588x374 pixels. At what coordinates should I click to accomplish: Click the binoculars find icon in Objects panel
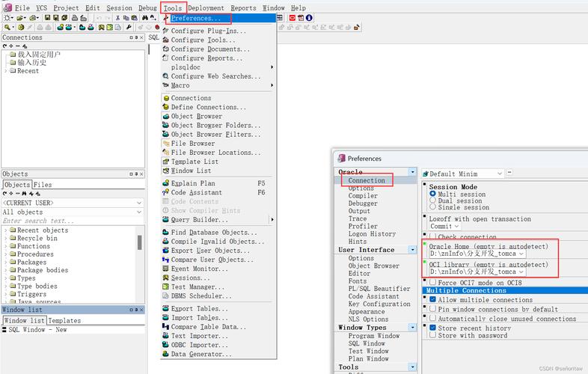point(24,194)
